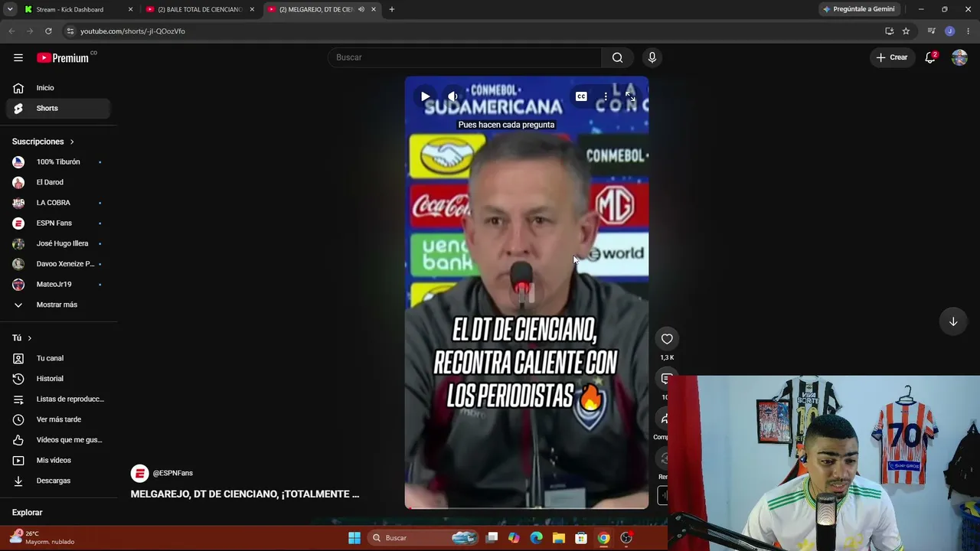
Task: Open the LA COBRA channel
Action: (58, 203)
